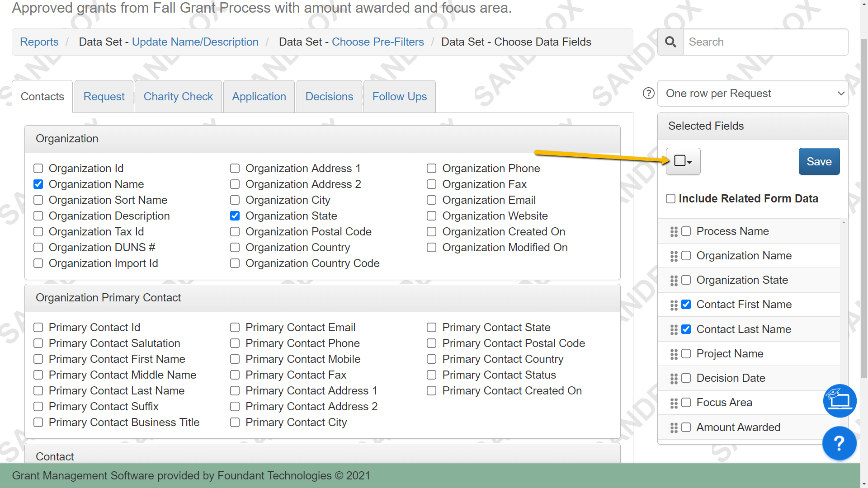
Task: Click the drag handle beside Decision Date
Action: [x=674, y=379]
